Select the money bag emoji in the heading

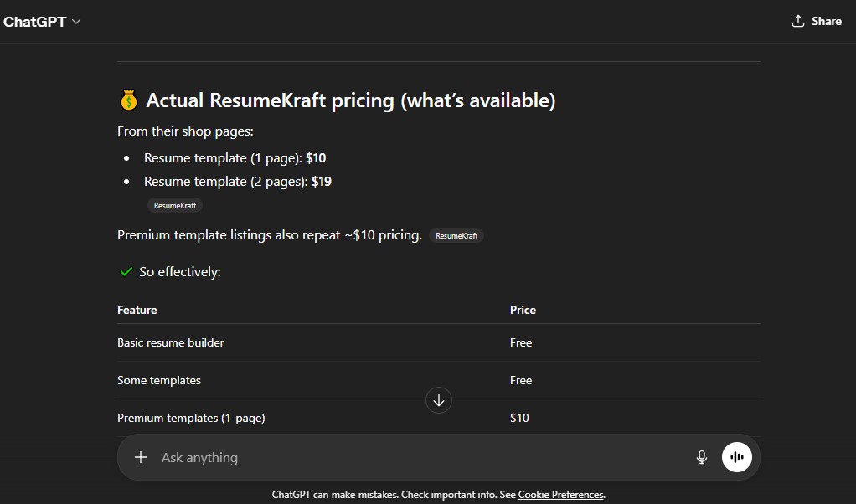click(x=128, y=100)
